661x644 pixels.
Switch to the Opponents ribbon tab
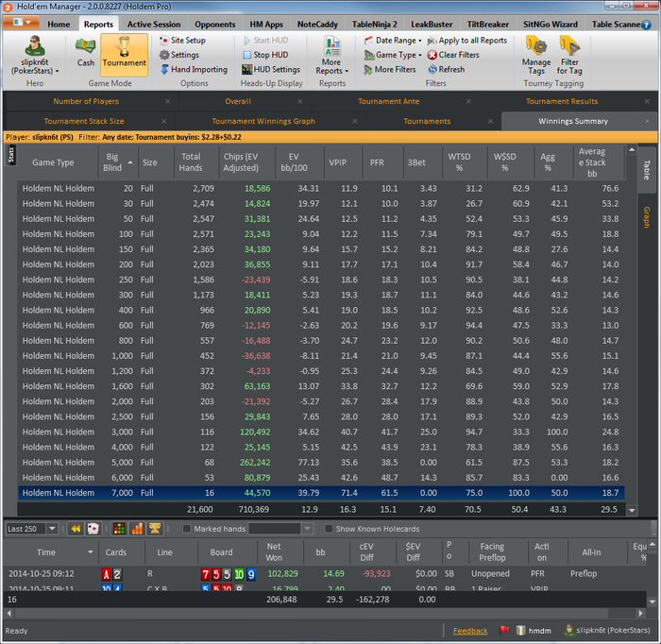pyautogui.click(x=215, y=25)
